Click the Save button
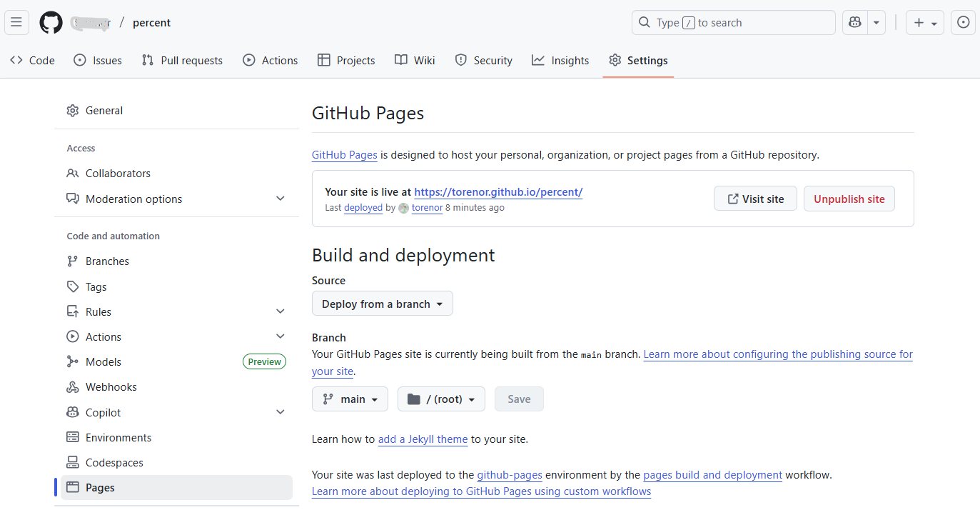Viewport: 980px width, 515px height. click(519, 399)
